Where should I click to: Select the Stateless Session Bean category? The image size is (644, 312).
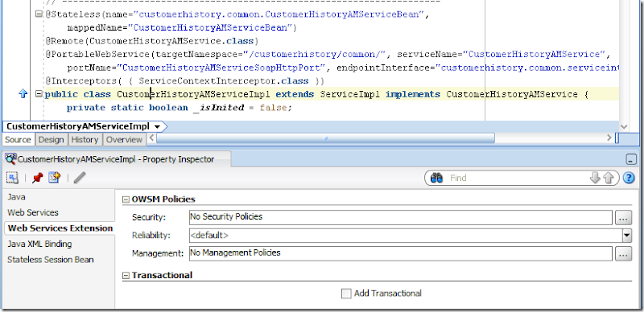pyautogui.click(x=51, y=260)
